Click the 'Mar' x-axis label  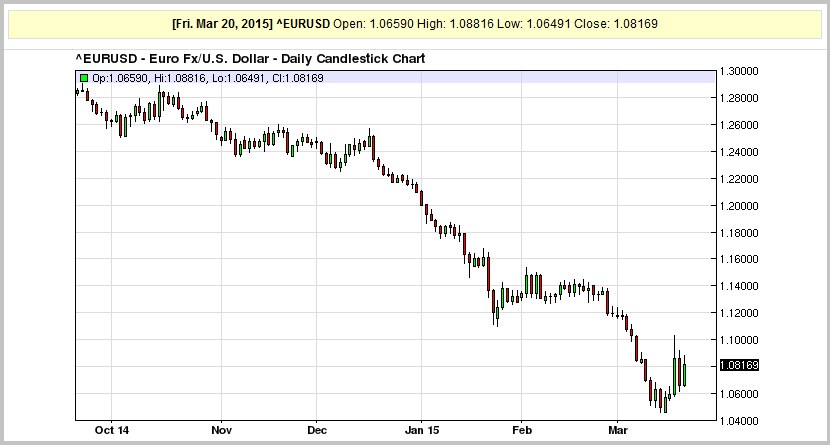pyautogui.click(x=618, y=430)
